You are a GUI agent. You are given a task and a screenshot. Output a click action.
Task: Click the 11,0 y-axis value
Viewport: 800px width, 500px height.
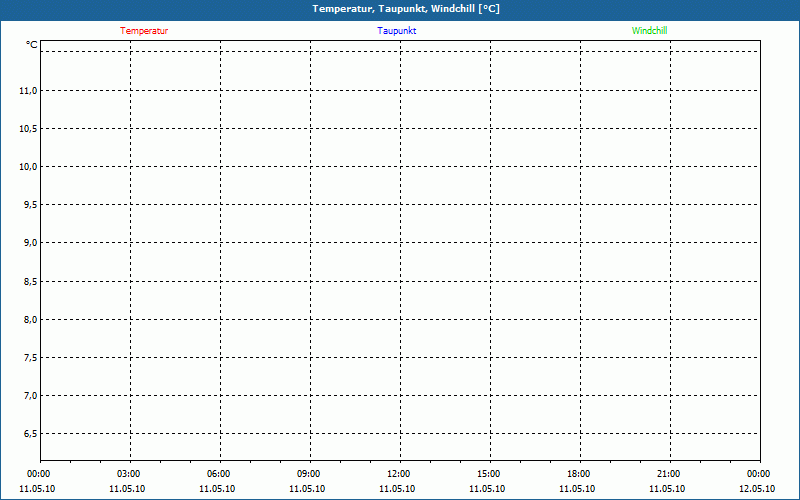click(x=28, y=91)
